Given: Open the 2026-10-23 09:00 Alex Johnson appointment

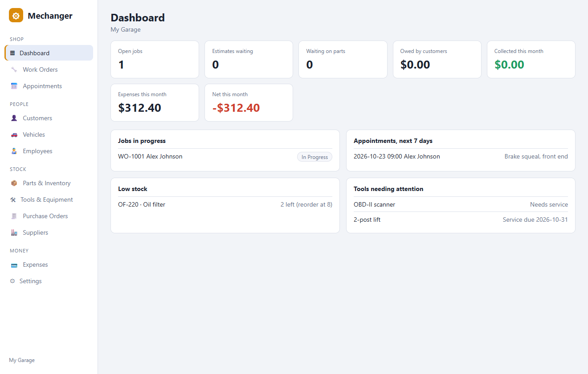Looking at the screenshot, I should [x=461, y=157].
